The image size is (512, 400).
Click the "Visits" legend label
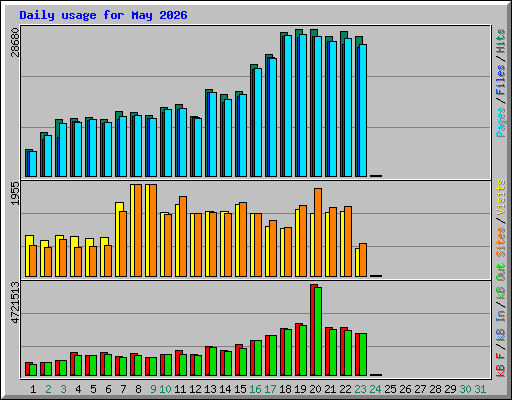point(501,197)
